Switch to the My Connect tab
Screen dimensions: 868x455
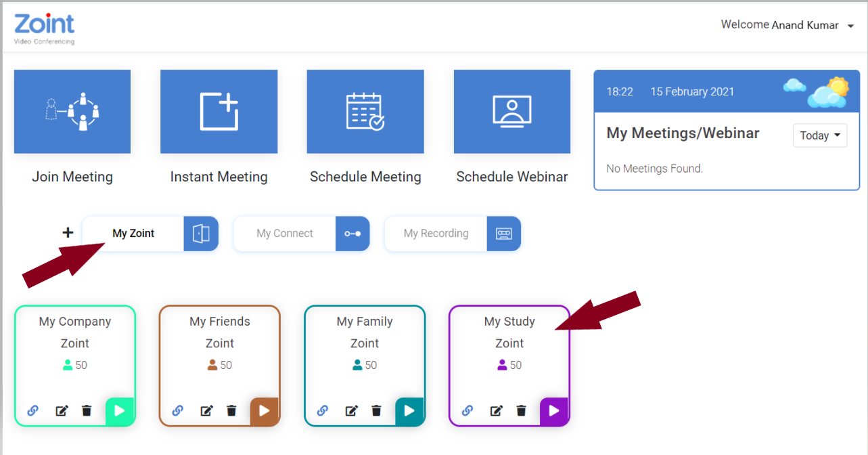tap(284, 234)
